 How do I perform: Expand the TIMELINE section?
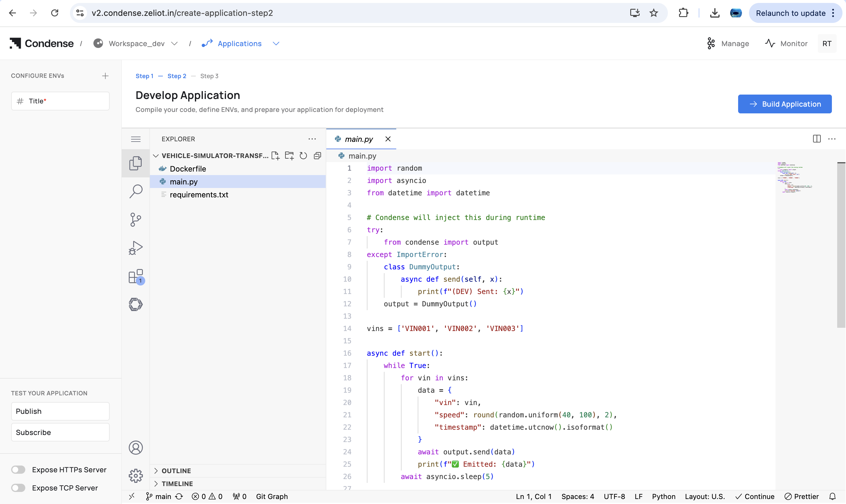click(x=177, y=484)
